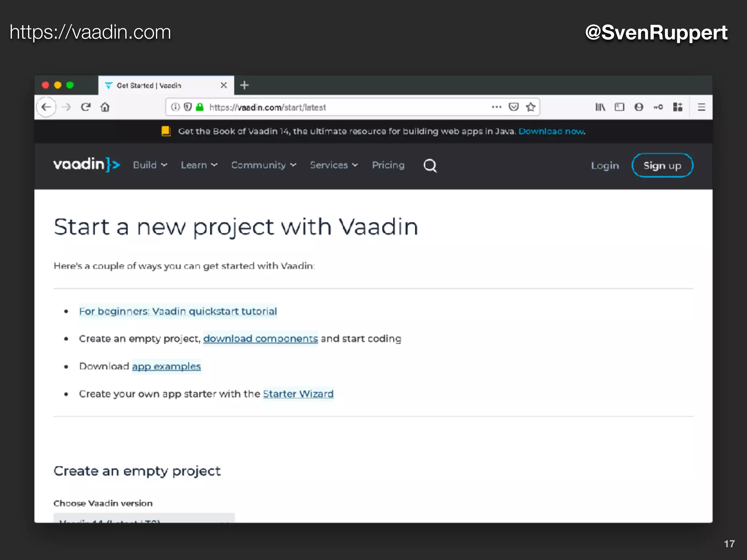Image resolution: width=747 pixels, height=560 pixels.
Task: Bookmark this page with star icon
Action: (x=531, y=107)
